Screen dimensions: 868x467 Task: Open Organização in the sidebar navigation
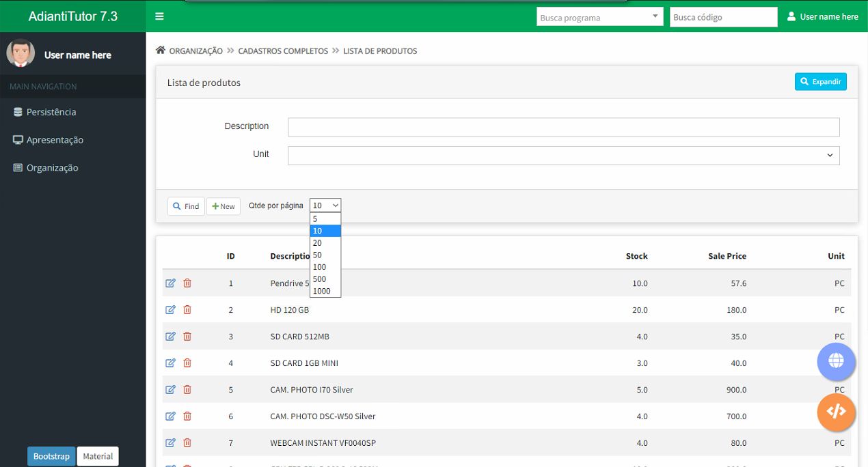[52, 168]
